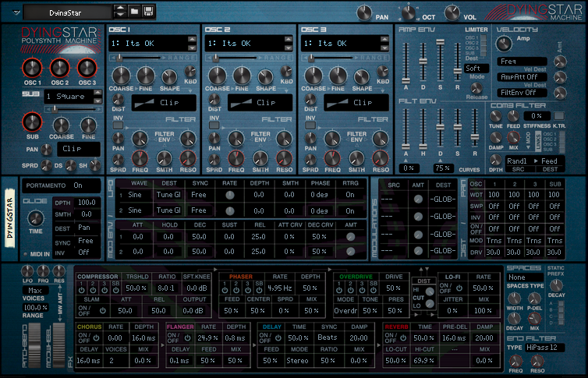Click the Comb Filter MIX knob
Image resolution: width=588 pixels, height=378 pixels.
click(x=513, y=138)
